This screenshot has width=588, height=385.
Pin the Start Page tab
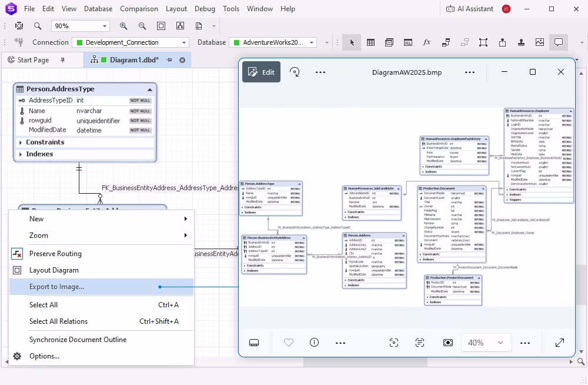pyautogui.click(x=63, y=60)
